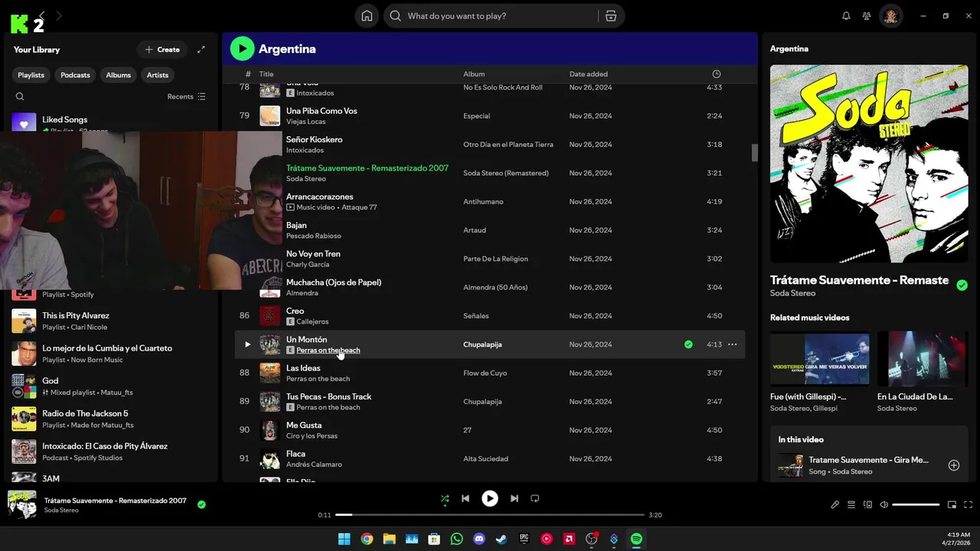Play the Un Montón track
This screenshot has width=980, height=551.
(x=247, y=344)
